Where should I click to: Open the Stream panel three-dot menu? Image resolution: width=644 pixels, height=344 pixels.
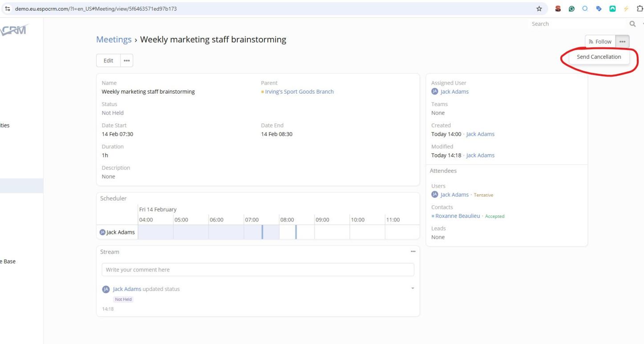click(413, 252)
